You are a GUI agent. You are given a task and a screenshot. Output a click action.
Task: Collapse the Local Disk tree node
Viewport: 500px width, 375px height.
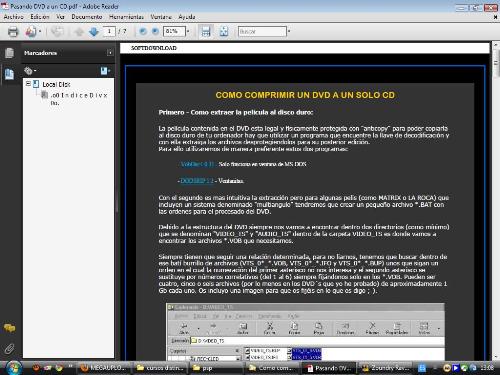(28, 84)
